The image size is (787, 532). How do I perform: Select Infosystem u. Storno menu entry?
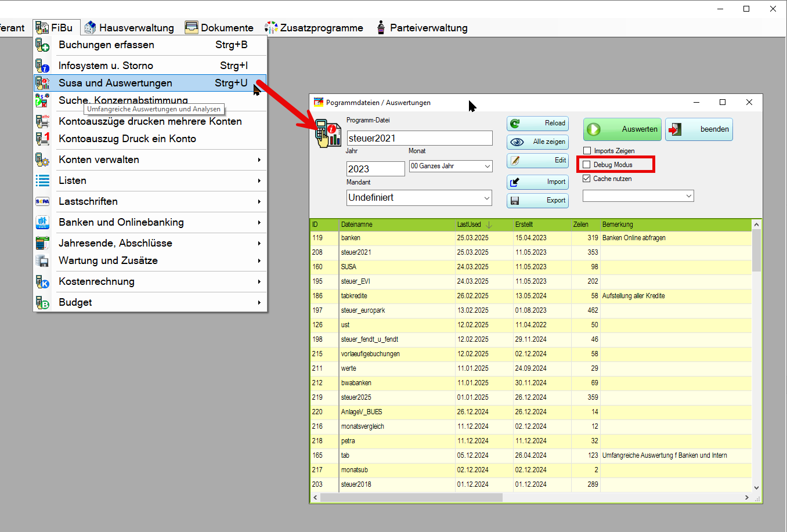click(x=150, y=66)
